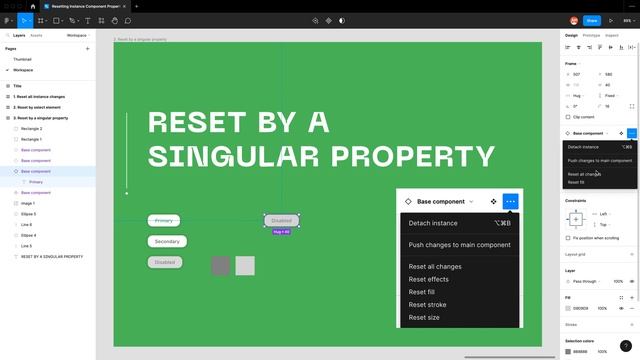This screenshot has width=640, height=360.
Task: Click the Create component icon in toolbar
Action: [x=329, y=20]
